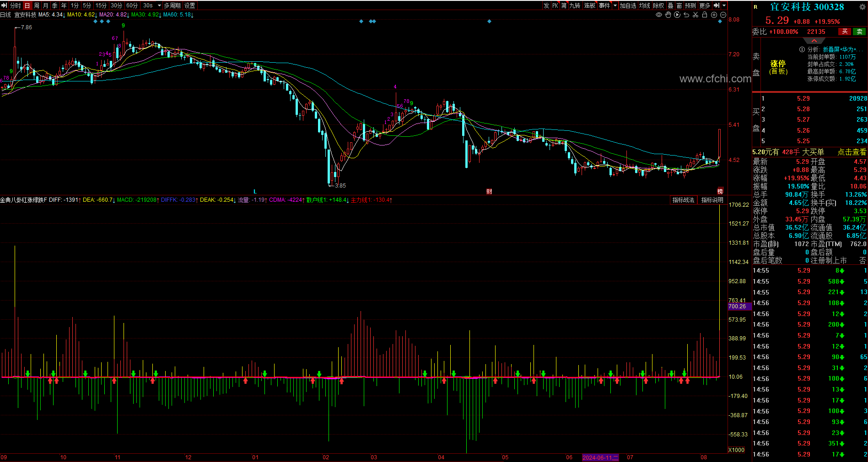
Task: Click the panel arrow icon right of 更多
Action: pyautogui.click(x=717, y=5)
